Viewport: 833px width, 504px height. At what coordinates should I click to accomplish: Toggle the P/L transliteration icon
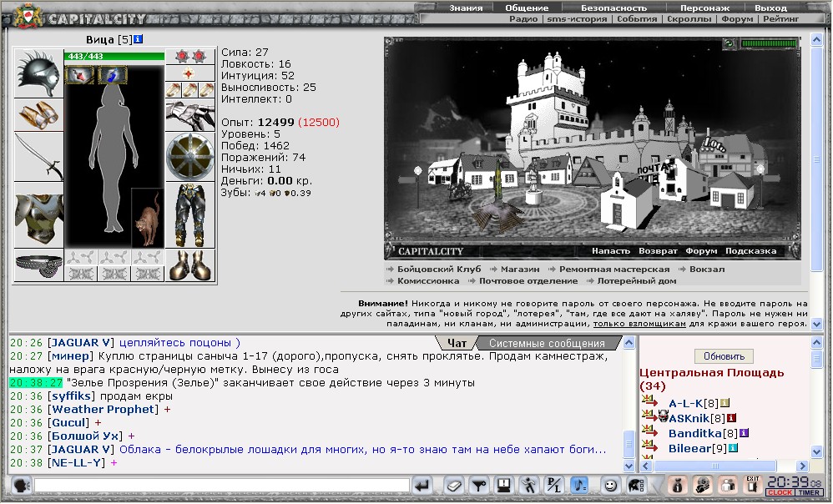tap(554, 486)
